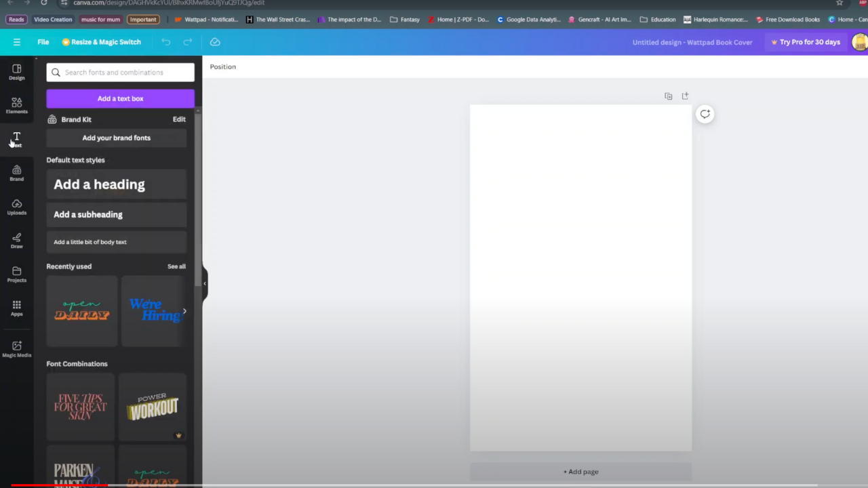The width and height of the screenshot is (868, 488).
Task: Collapse the side panel handle
Action: [204, 283]
